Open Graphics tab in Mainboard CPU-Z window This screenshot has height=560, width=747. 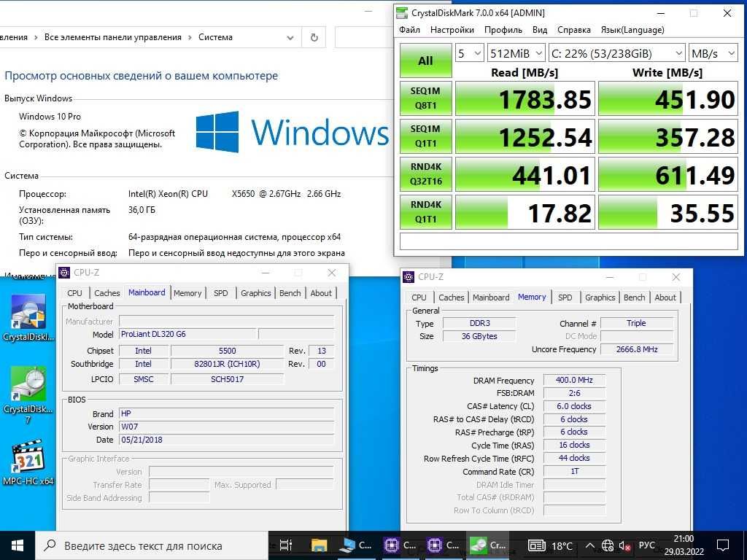[255, 293]
